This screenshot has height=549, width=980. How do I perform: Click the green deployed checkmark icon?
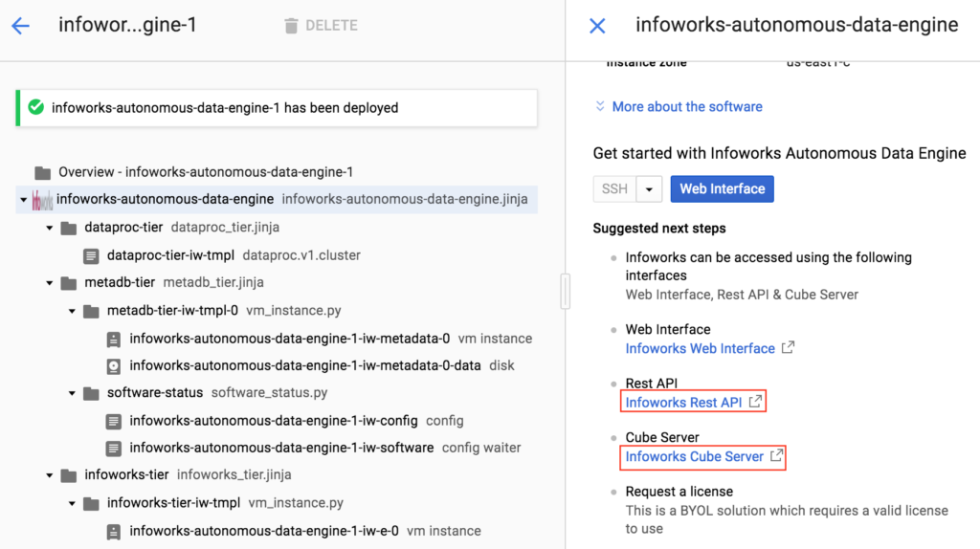click(36, 107)
